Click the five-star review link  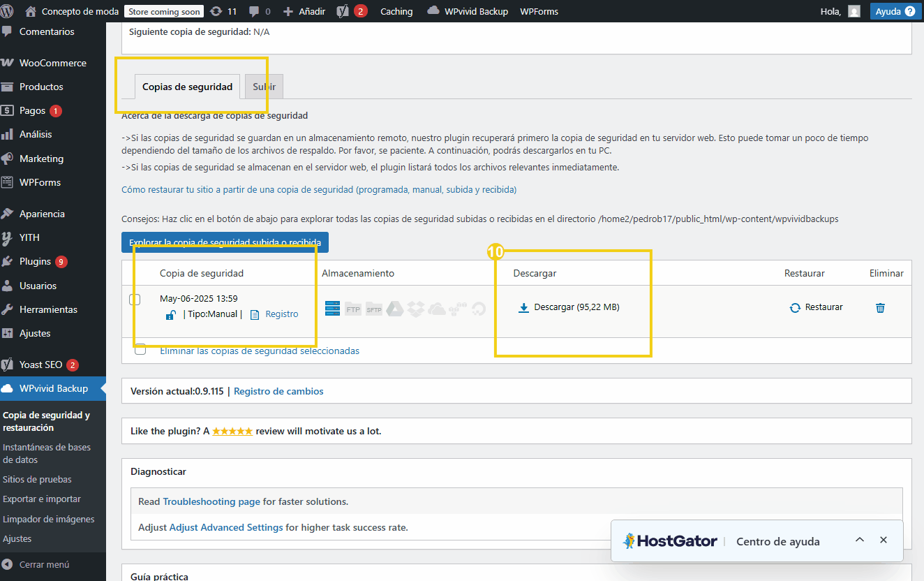pos(232,431)
